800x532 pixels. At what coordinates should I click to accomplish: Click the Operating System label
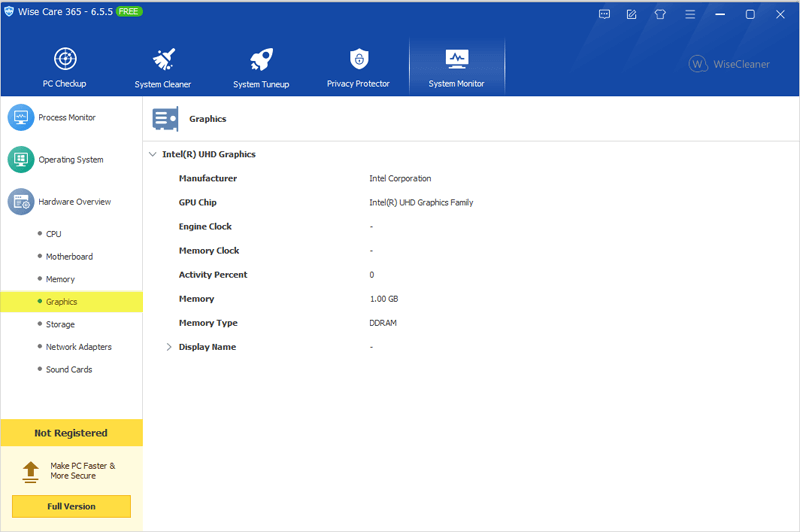pyautogui.click(x=71, y=160)
